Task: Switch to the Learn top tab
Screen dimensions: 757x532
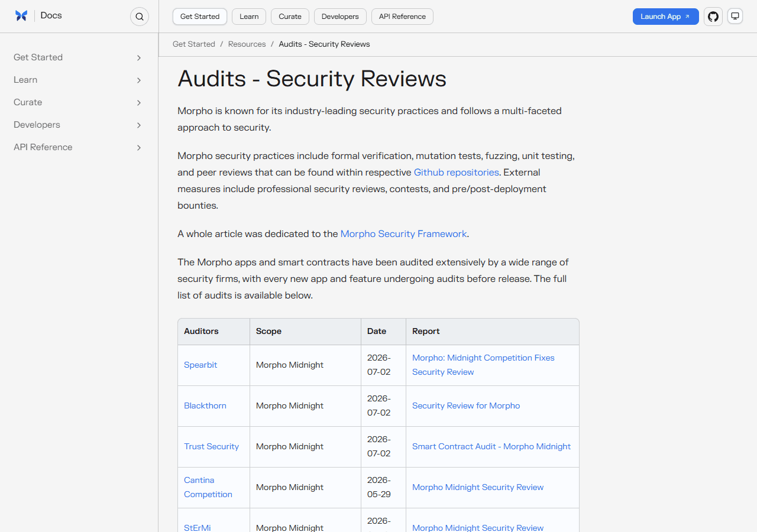Action: coord(249,17)
